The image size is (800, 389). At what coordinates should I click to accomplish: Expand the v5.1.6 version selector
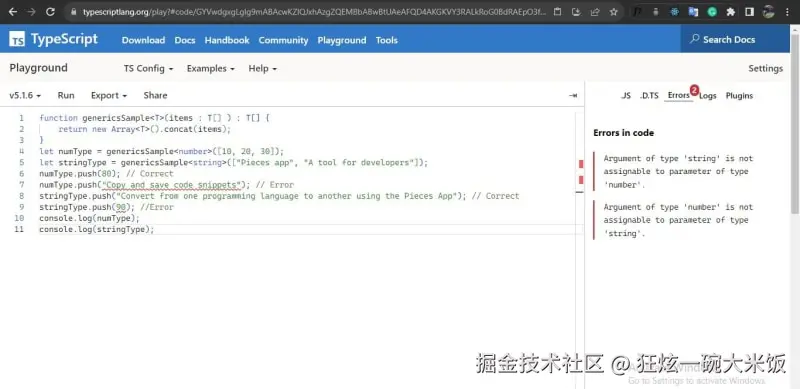click(25, 95)
